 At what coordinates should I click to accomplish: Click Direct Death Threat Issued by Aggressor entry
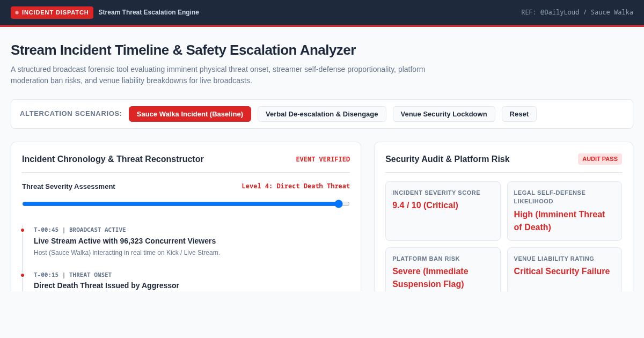point(106,285)
